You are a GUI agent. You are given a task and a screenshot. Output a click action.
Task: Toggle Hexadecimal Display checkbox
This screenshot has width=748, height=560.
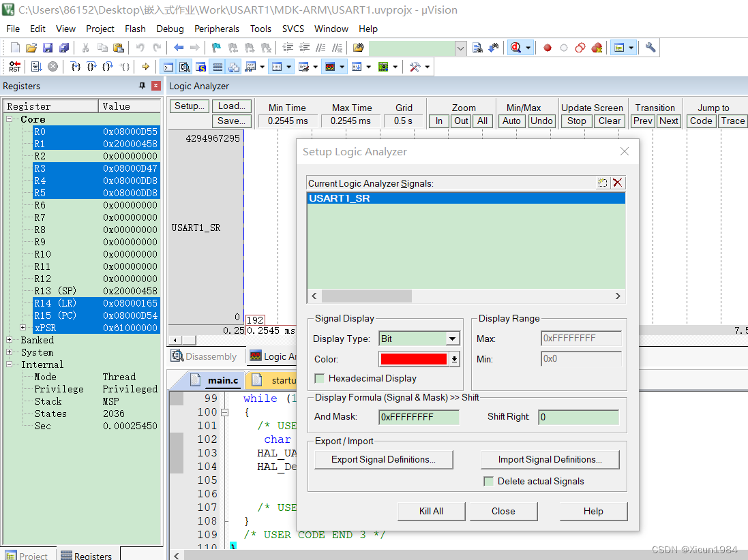click(x=320, y=378)
